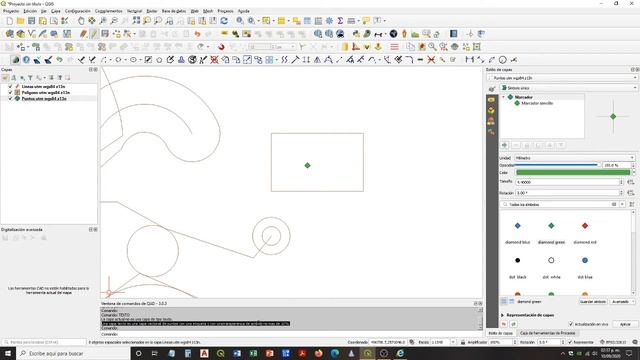
Task: Open project with the yellow folder icon
Action: [x=20, y=21]
